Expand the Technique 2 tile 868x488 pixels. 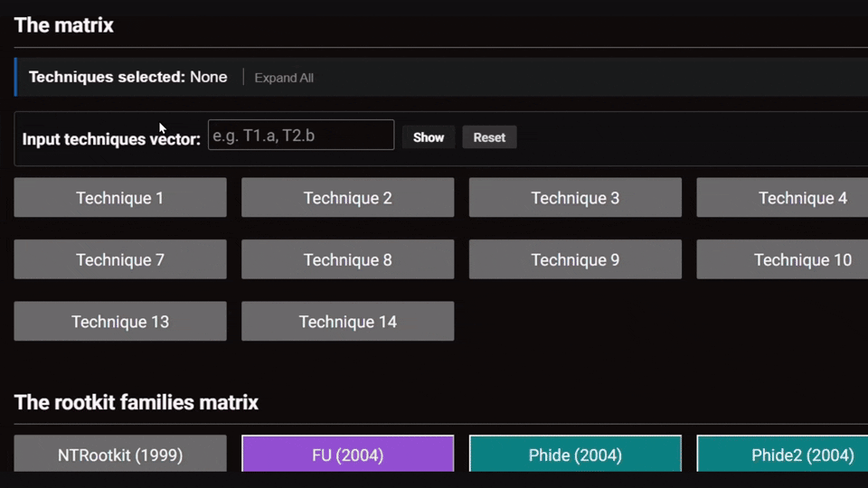[347, 198]
